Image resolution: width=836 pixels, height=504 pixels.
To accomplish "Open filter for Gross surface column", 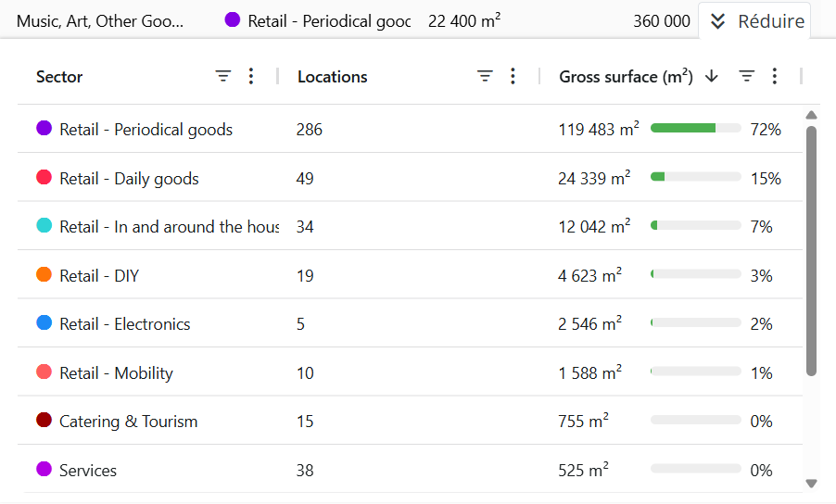I will (747, 77).
